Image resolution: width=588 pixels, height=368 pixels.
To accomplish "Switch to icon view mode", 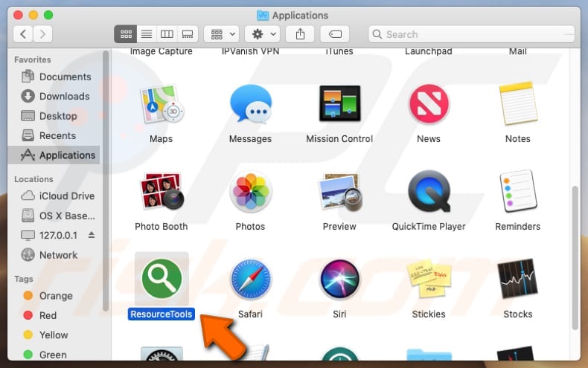I will coord(126,33).
